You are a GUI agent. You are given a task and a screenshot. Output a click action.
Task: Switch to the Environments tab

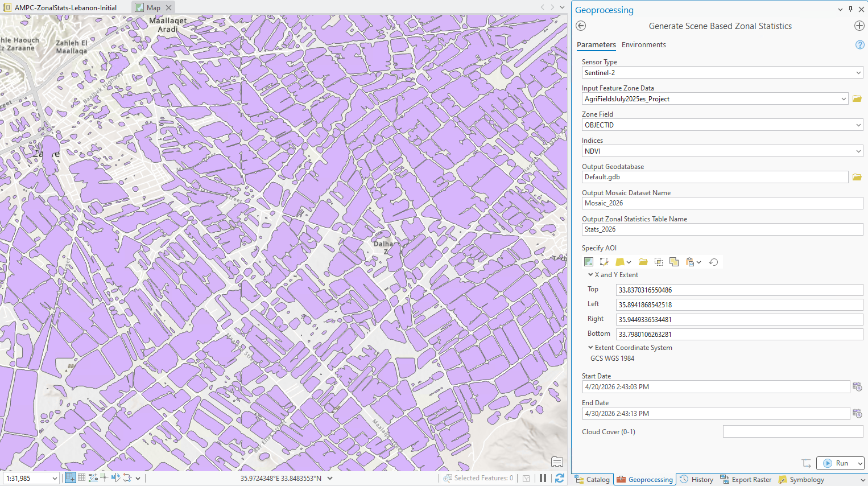(x=643, y=45)
